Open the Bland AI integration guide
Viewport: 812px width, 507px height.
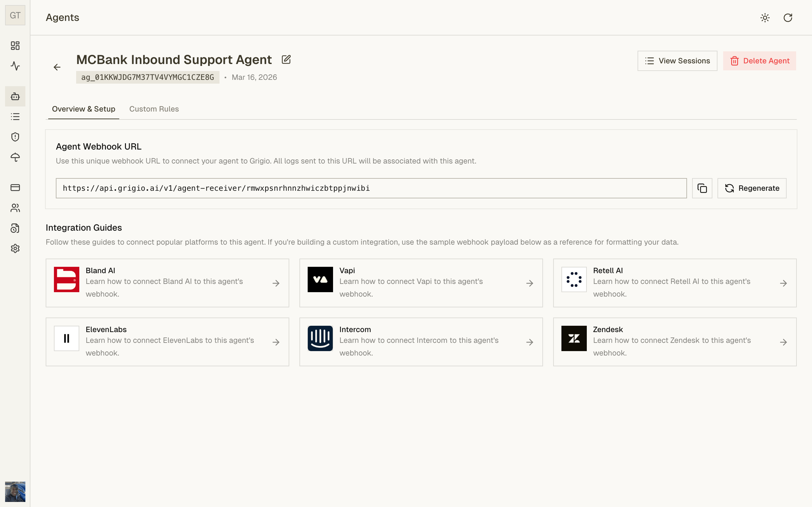[x=167, y=283]
